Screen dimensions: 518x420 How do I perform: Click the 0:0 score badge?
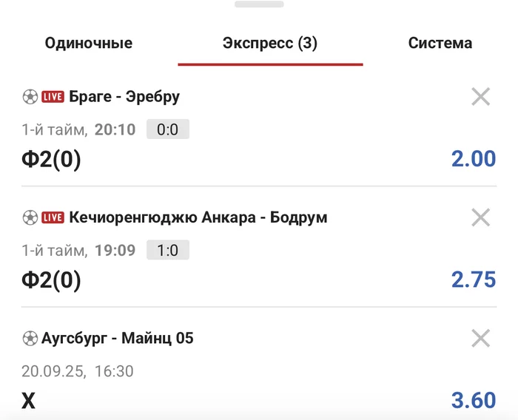coord(168,130)
